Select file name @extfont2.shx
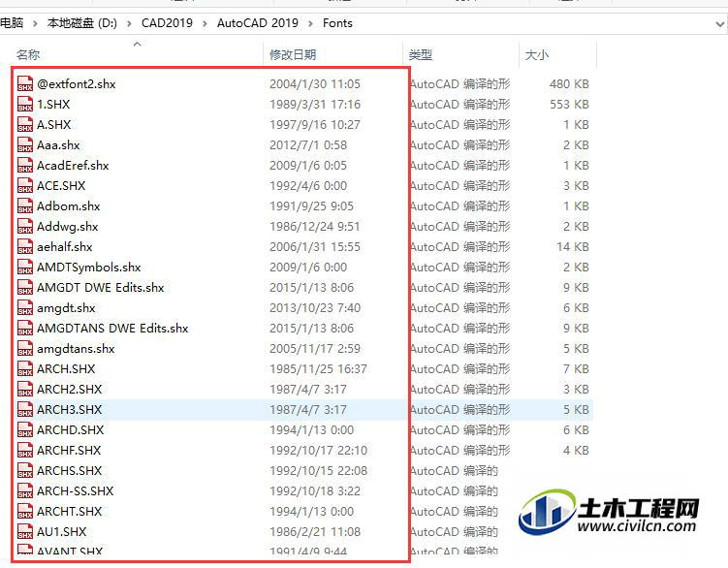Screen dimensions: 728x568 pos(77,84)
